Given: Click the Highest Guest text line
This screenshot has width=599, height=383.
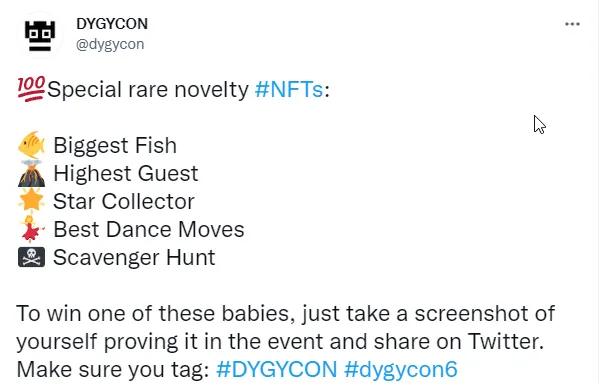Looking at the screenshot, I should coord(126,174).
